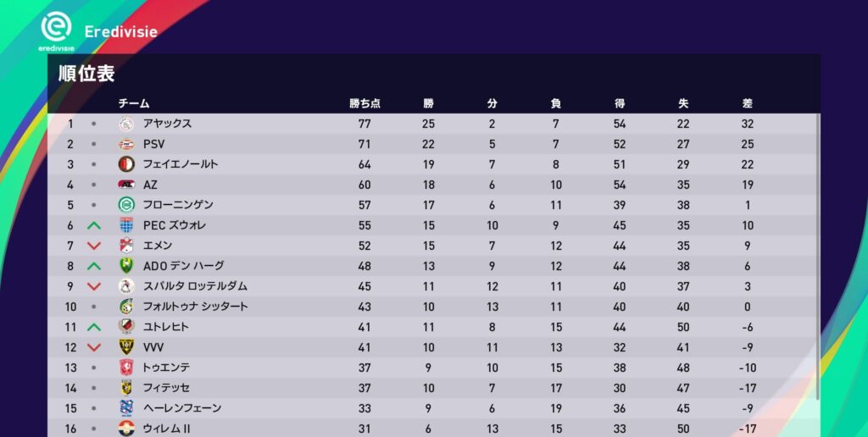
Task: Click the Eredivisie league logo
Action: (56, 31)
